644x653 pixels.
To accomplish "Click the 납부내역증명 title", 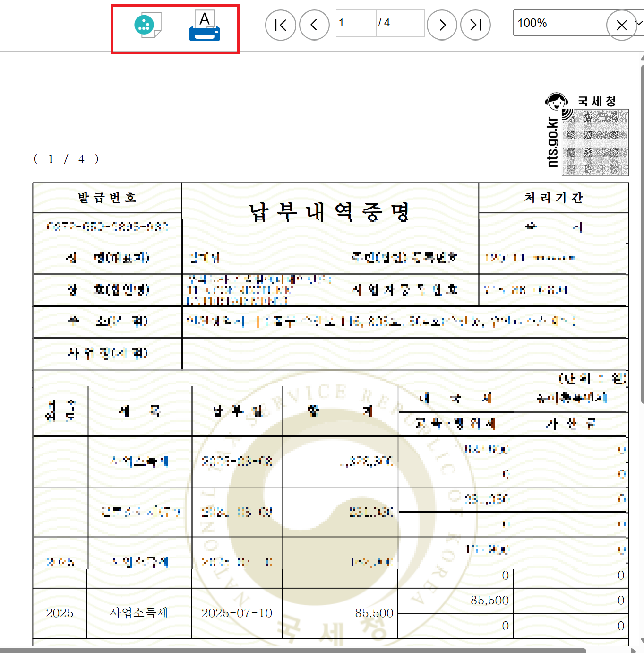I will point(329,211).
